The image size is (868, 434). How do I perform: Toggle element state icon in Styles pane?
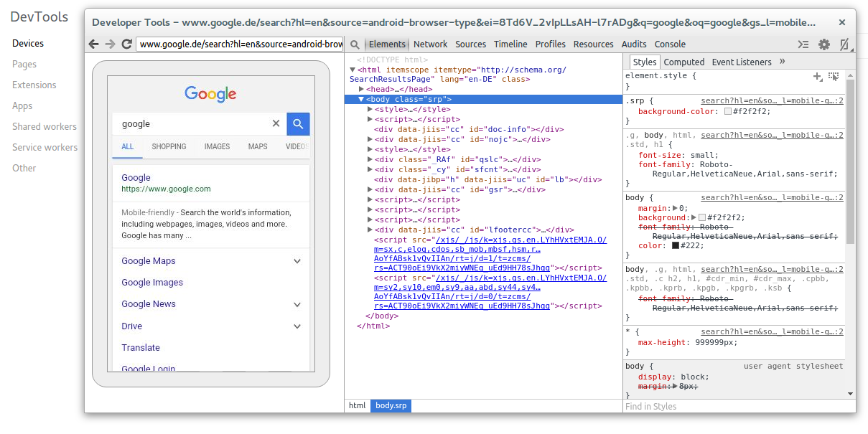point(834,75)
